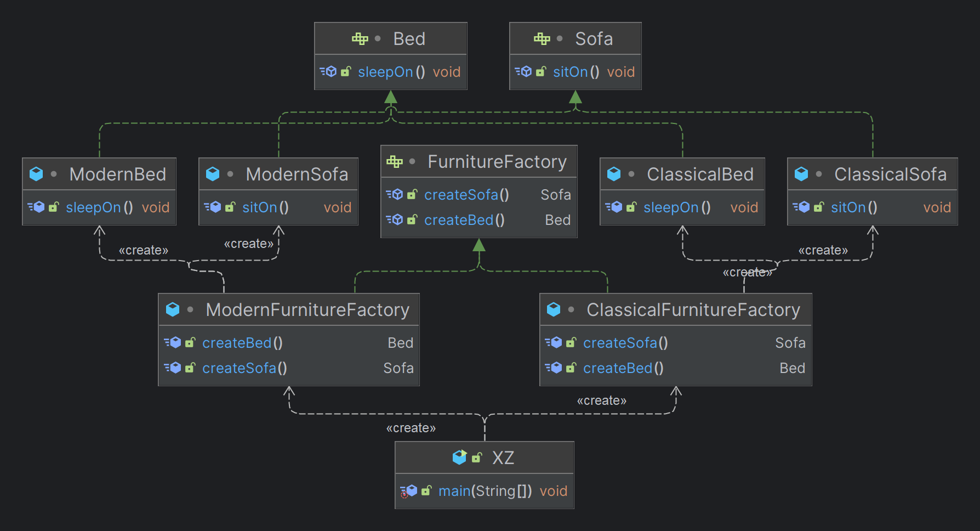Select the FurnitureFactory interface title
980x531 pixels.
497,162
